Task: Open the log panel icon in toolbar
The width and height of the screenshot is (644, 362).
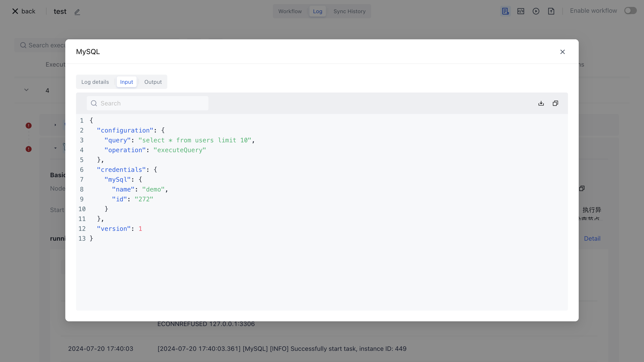Action: click(505, 11)
